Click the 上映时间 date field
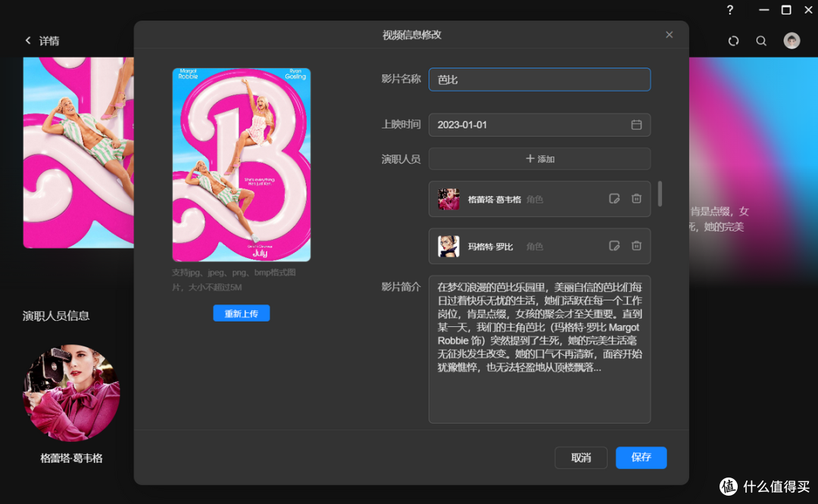 539,125
